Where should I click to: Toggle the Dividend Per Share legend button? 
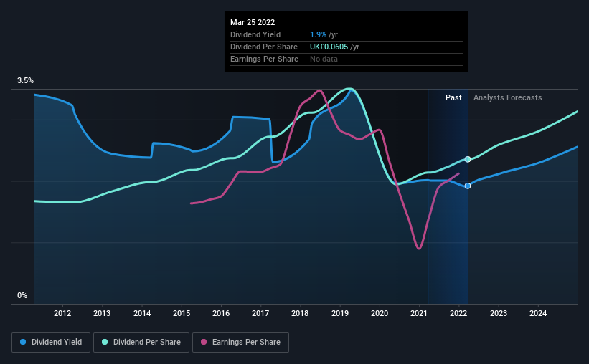[141, 343]
